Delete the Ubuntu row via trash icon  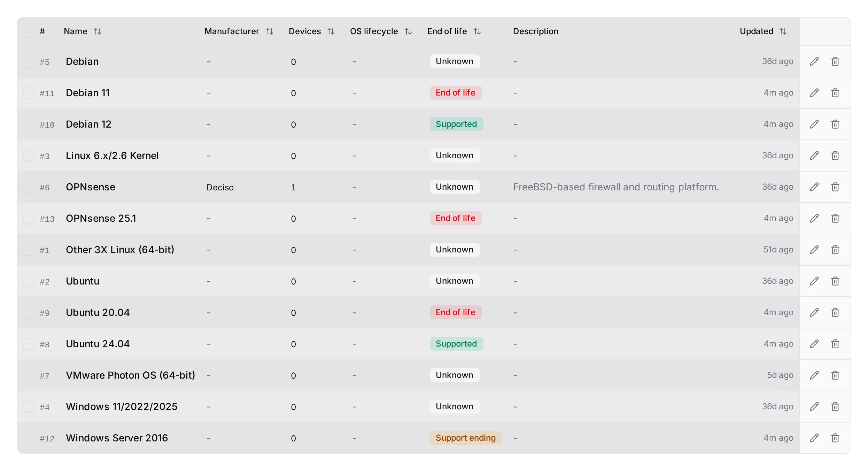835,281
